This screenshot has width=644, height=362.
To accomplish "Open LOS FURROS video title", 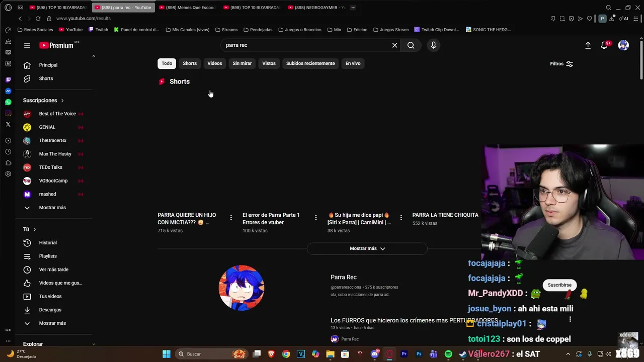I will 414,320.
